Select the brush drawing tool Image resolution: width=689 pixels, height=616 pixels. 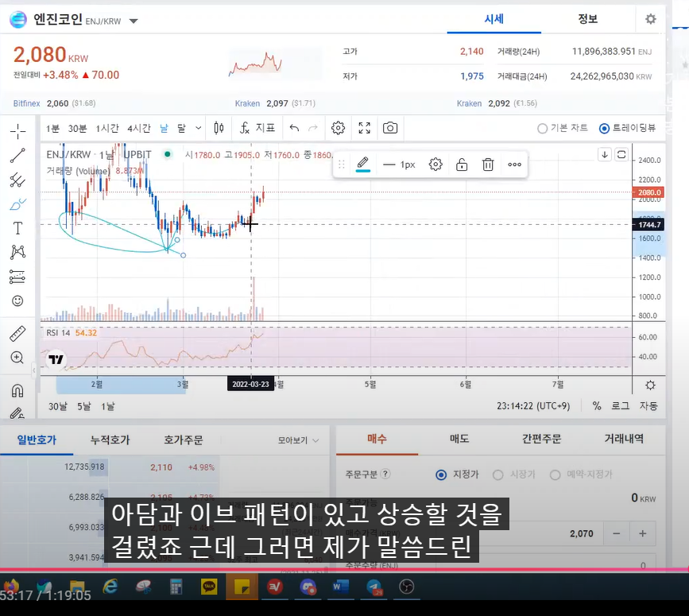coord(17,203)
